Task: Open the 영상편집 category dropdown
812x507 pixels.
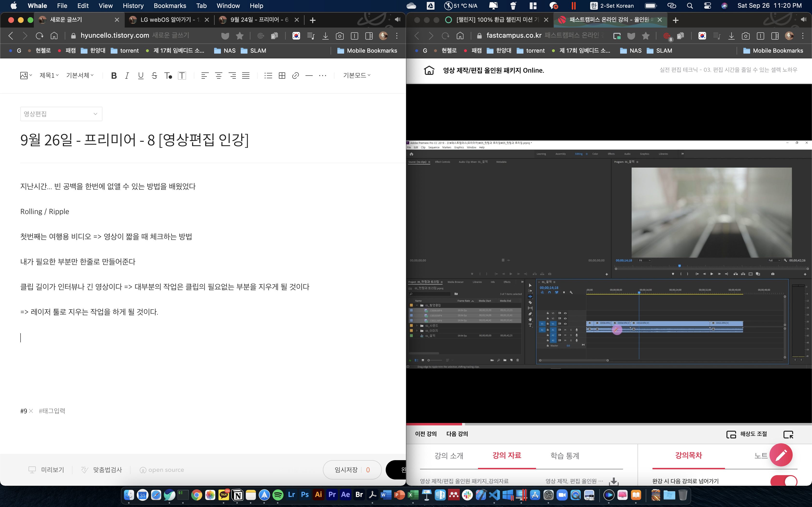Action: [61, 114]
